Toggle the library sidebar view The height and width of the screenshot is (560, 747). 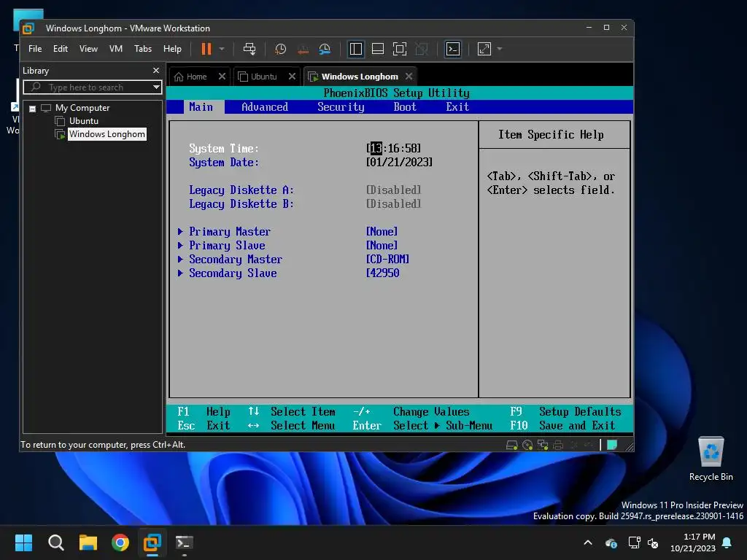(356, 49)
